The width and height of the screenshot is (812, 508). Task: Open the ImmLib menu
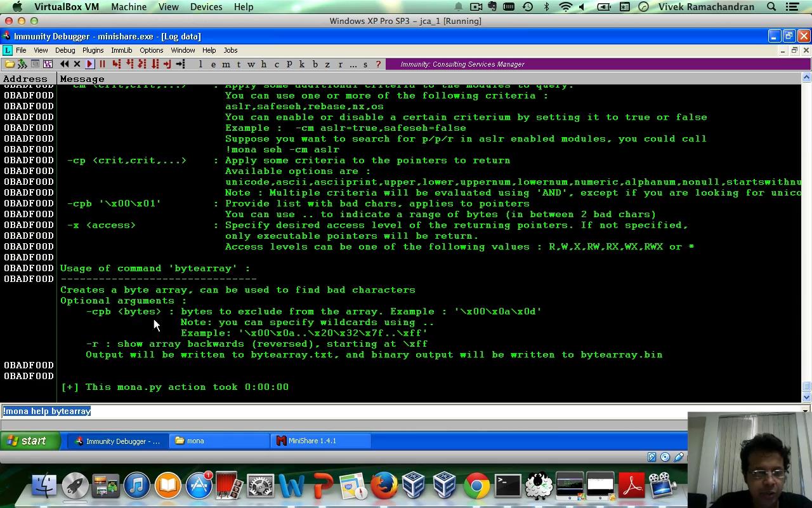121,50
